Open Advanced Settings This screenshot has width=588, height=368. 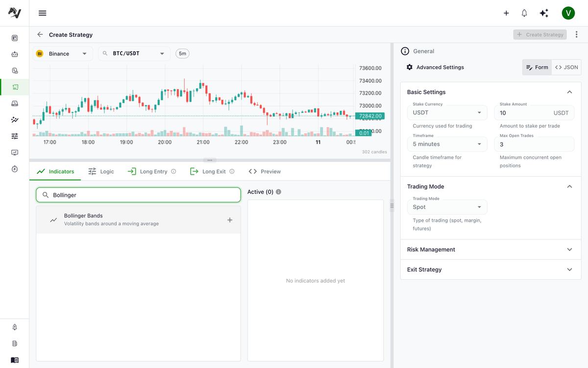(435, 67)
